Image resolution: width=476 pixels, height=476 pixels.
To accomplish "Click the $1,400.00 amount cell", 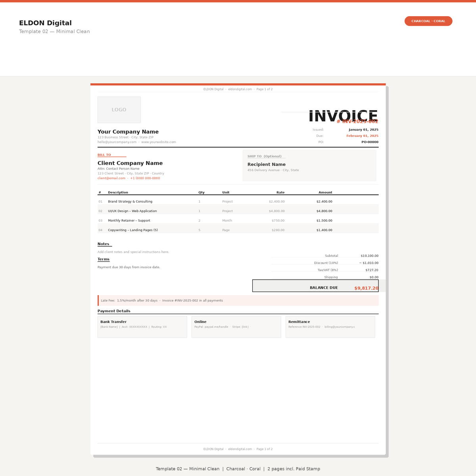I will (x=324, y=230).
